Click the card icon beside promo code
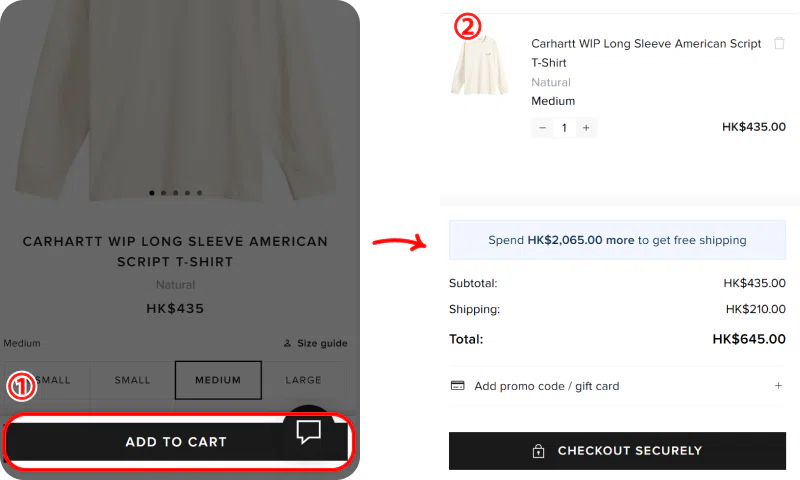The width and height of the screenshot is (800, 480). coord(458,386)
